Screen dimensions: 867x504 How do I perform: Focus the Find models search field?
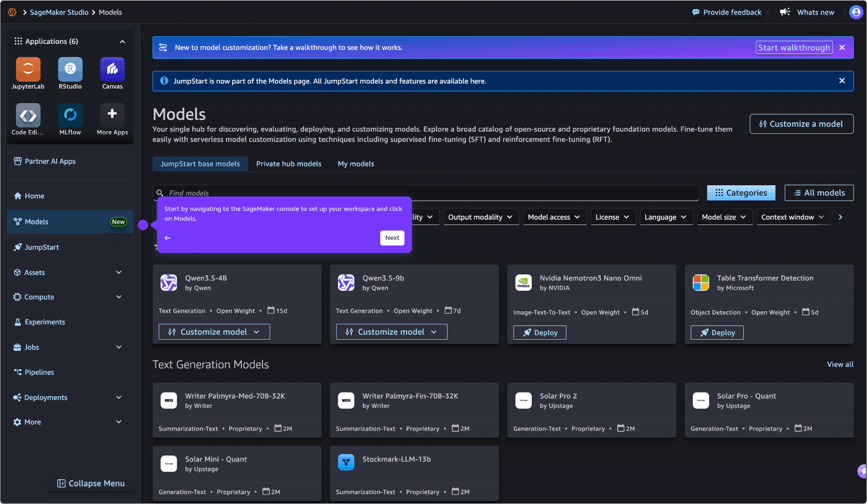point(426,193)
